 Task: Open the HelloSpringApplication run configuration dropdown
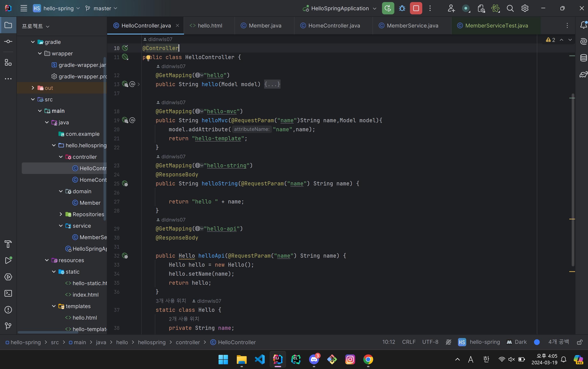[339, 8]
